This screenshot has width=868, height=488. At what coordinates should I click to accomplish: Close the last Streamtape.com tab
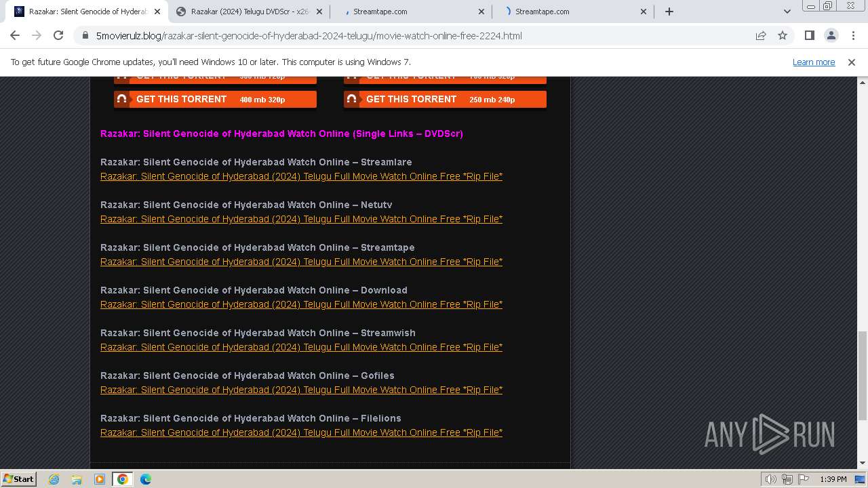click(x=644, y=12)
